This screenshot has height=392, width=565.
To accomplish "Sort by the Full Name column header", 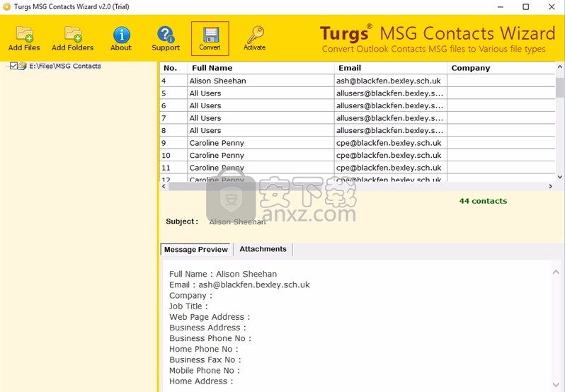I will (261, 68).
